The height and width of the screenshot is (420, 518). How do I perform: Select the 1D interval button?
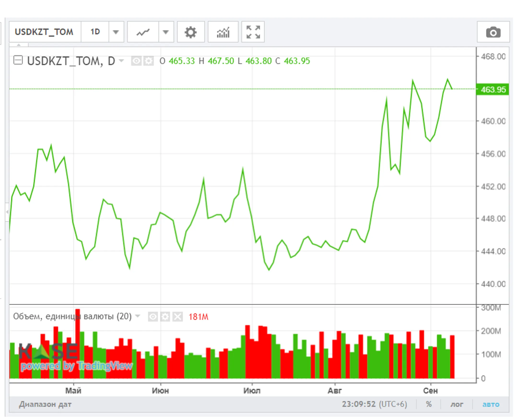tap(95, 32)
